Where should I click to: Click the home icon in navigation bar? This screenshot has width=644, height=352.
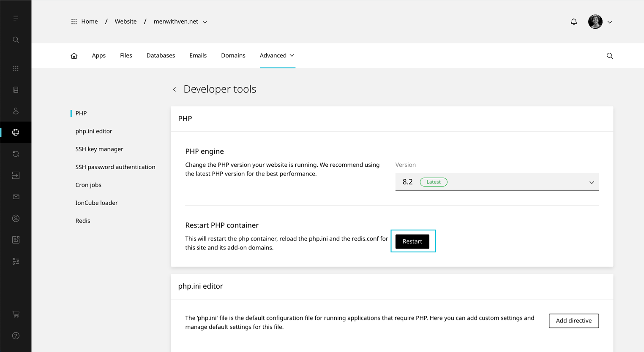tap(74, 56)
